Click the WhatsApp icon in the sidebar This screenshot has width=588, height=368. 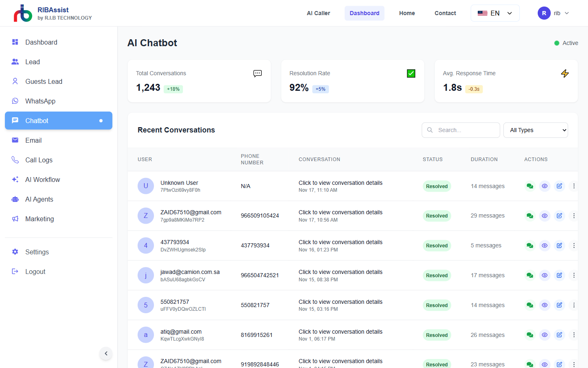point(15,101)
